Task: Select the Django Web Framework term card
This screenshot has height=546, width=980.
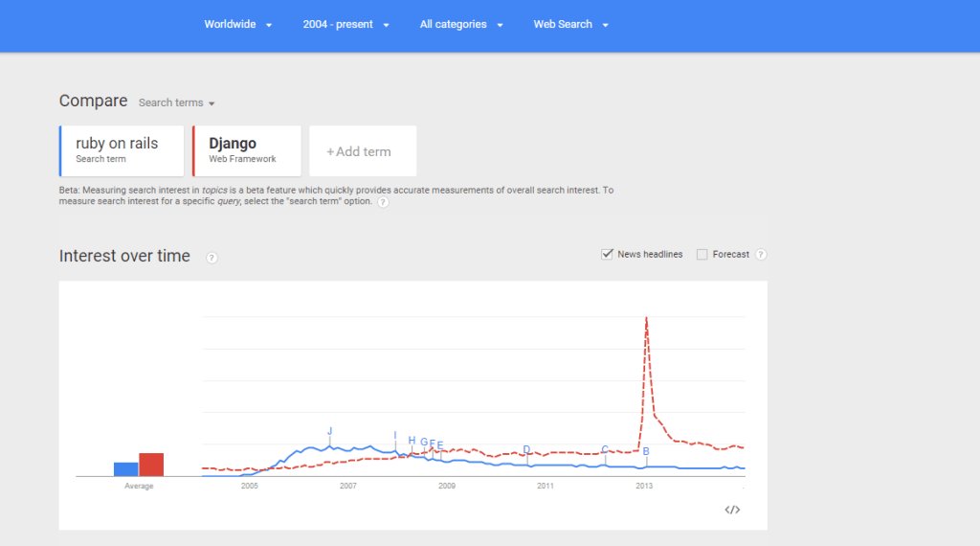Action: click(x=247, y=150)
